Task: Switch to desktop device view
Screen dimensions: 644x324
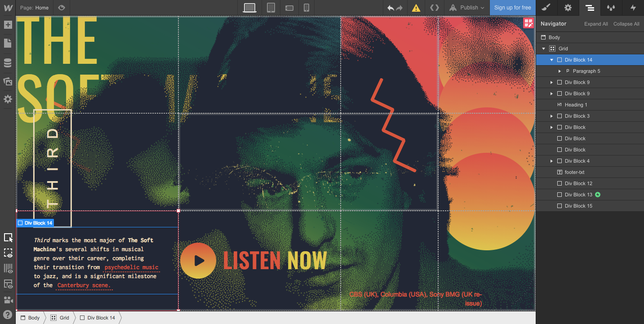Action: tap(249, 8)
